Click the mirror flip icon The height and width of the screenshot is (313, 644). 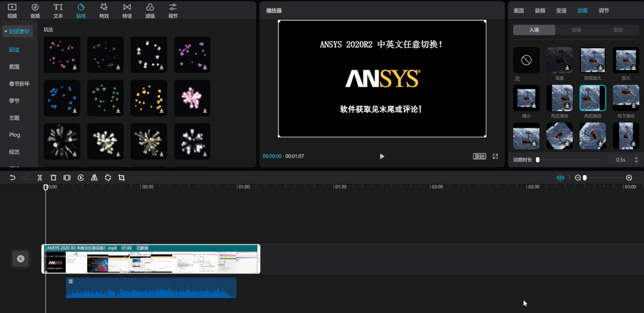[94, 177]
